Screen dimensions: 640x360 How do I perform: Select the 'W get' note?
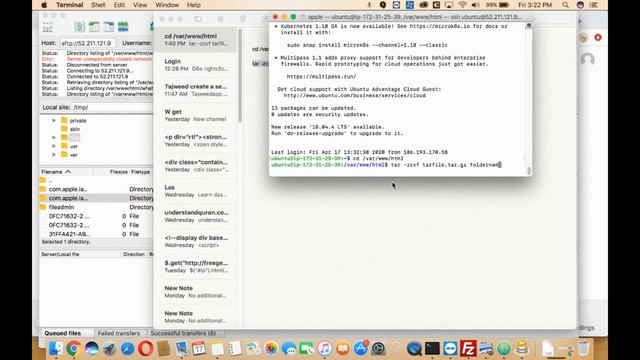coord(196,115)
